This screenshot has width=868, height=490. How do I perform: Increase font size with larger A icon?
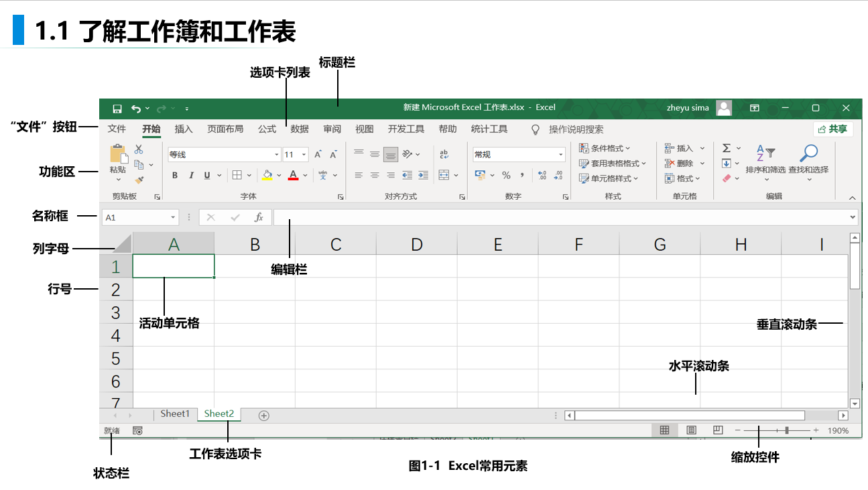coord(318,155)
